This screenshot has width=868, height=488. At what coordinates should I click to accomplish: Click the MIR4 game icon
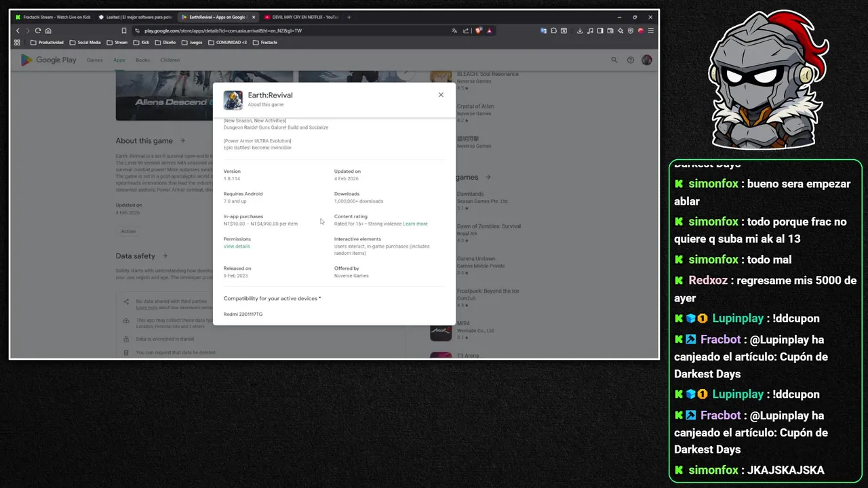click(441, 332)
